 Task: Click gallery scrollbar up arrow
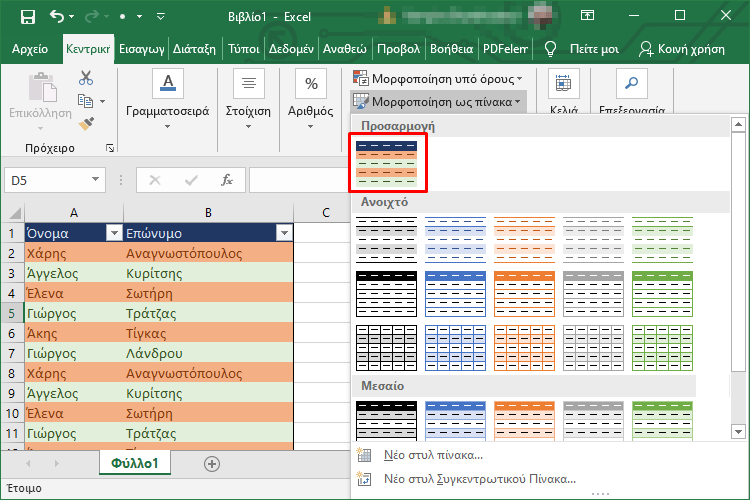tap(738, 124)
